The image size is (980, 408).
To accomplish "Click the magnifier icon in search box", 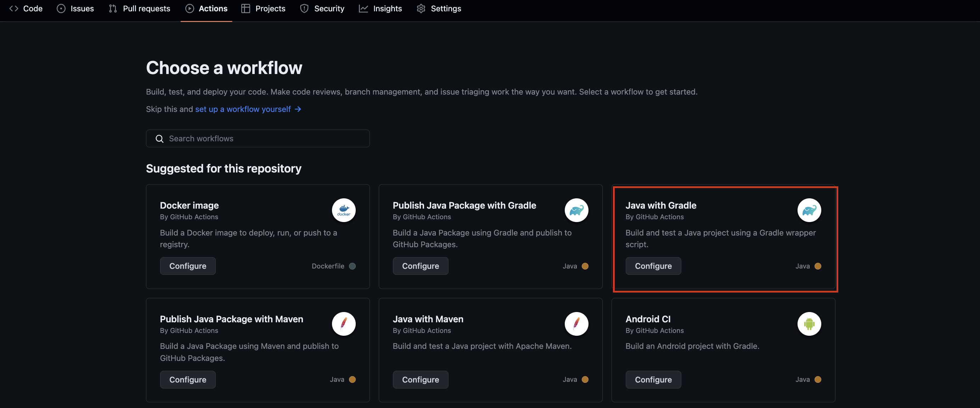I will click(x=159, y=139).
